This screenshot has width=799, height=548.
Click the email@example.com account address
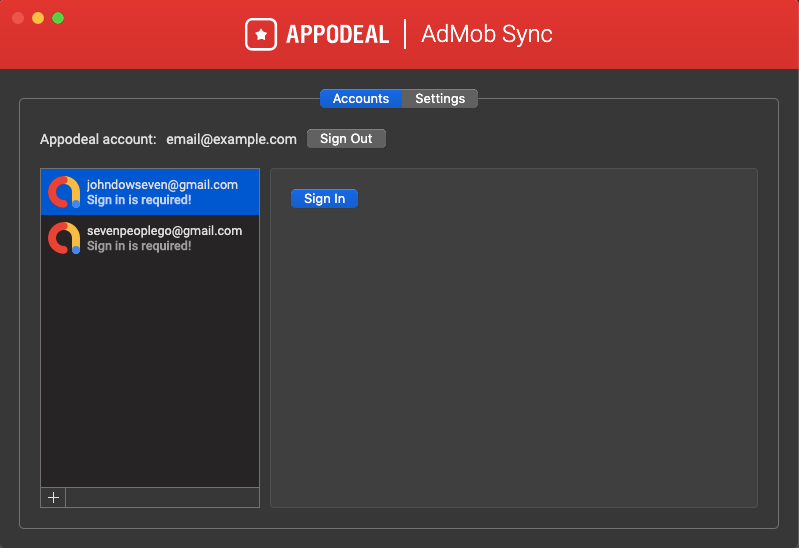[x=231, y=139]
